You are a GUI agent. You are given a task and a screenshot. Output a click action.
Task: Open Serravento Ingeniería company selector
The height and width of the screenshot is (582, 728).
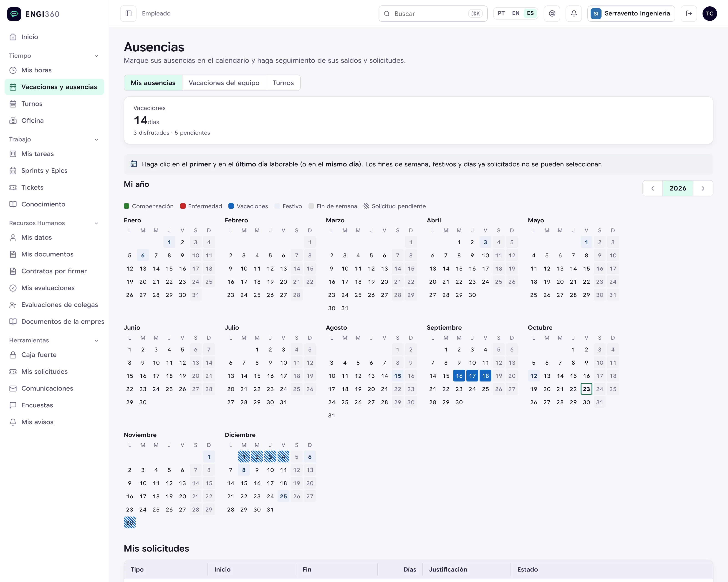coord(631,13)
